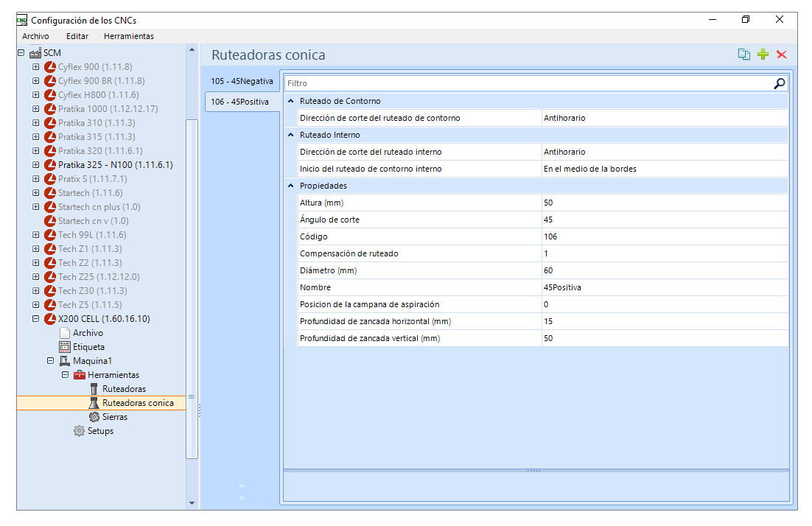Collapse the X200 CELL node
This screenshot has width=812, height=526.
pyautogui.click(x=35, y=318)
